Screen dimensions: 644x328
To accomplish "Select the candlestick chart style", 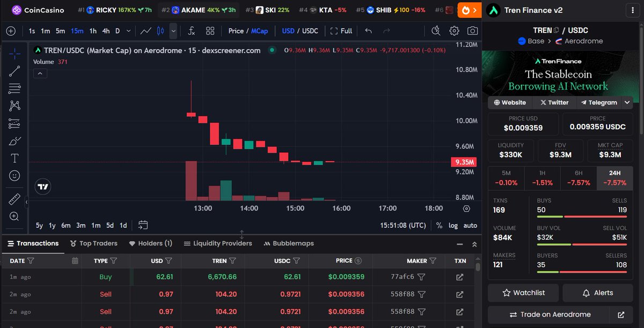I will [x=160, y=31].
